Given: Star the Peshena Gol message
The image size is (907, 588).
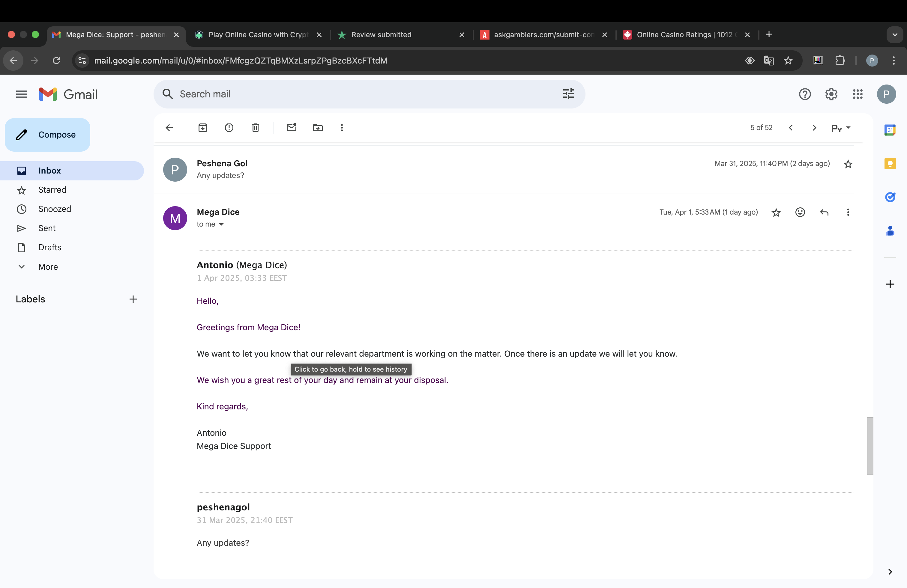Looking at the screenshot, I should [848, 164].
